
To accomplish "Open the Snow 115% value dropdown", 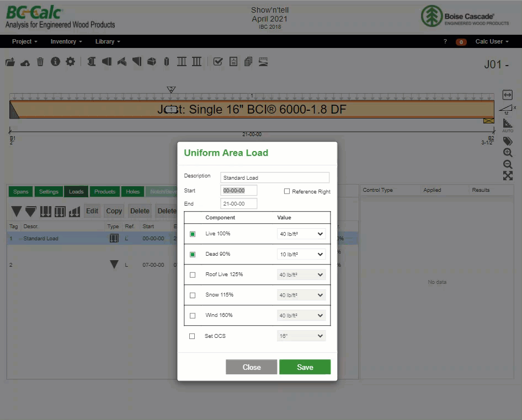I will [x=301, y=295].
